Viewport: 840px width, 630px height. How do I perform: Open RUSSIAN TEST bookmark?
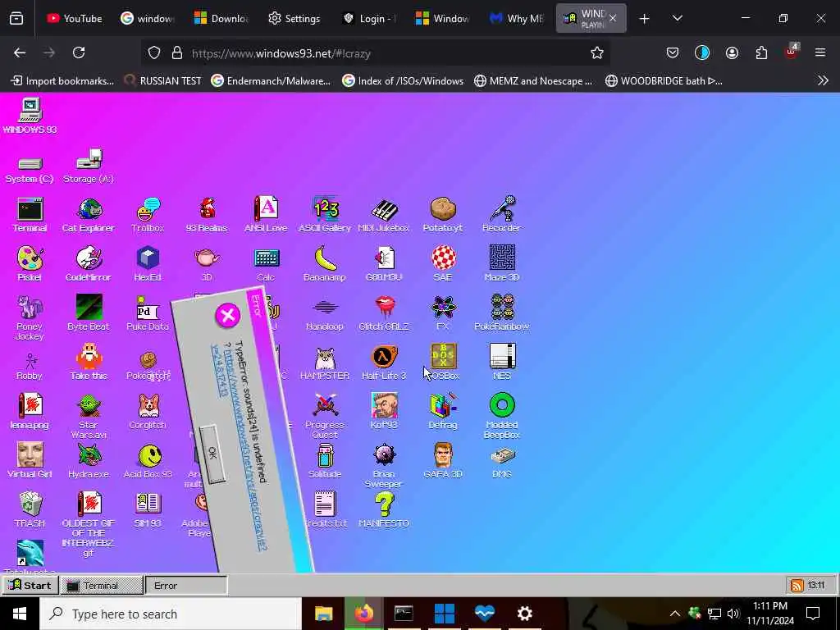162,81
